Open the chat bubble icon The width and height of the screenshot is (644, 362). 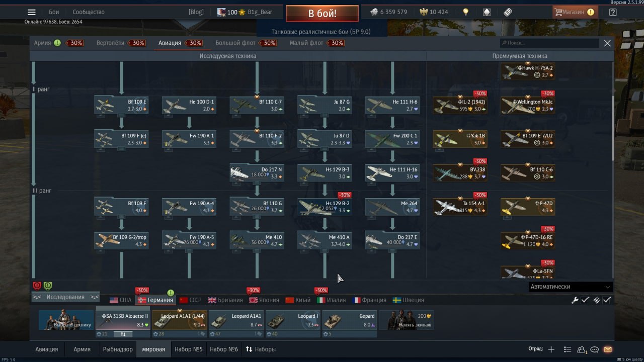point(594,349)
